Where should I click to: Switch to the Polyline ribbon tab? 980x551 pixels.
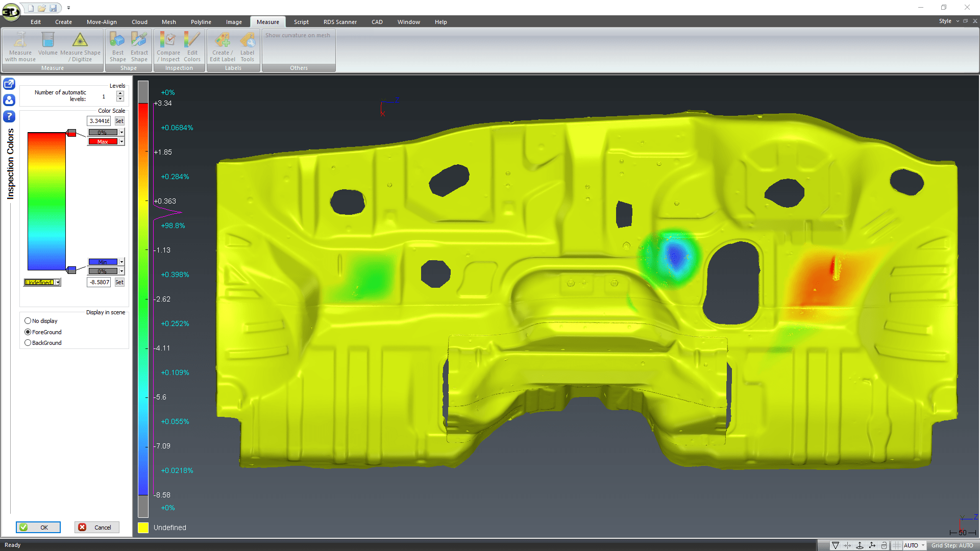tap(201, 22)
